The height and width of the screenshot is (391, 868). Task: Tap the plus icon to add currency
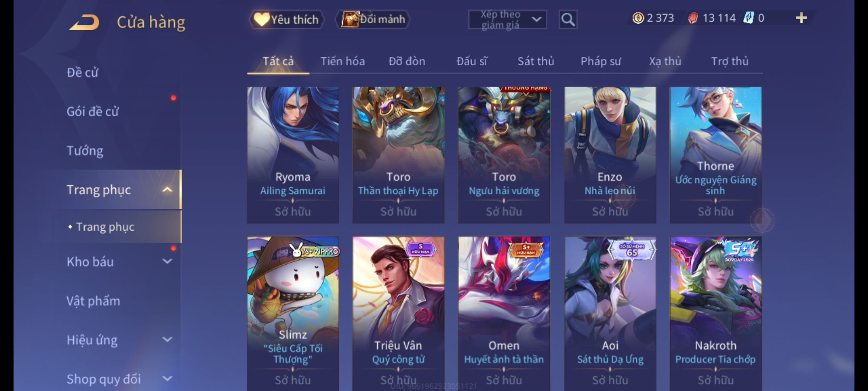[801, 18]
